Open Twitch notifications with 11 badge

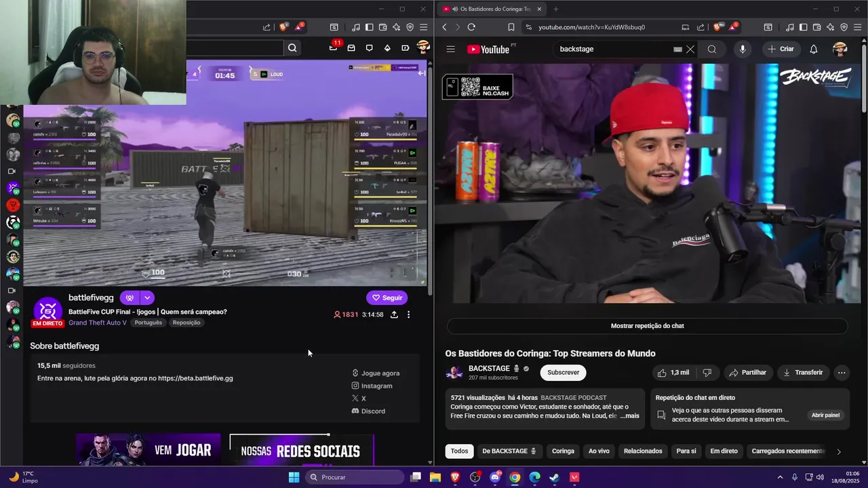point(334,47)
